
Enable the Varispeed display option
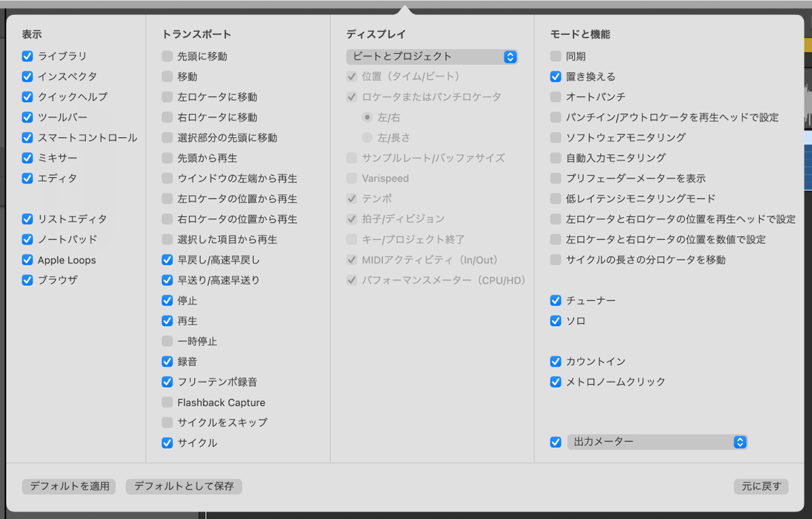click(352, 178)
